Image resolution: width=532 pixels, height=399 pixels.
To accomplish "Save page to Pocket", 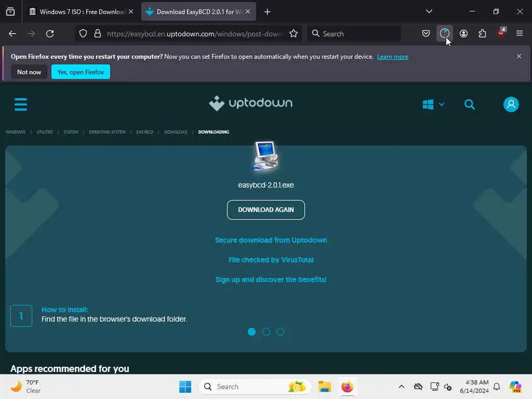I will tap(426, 33).
